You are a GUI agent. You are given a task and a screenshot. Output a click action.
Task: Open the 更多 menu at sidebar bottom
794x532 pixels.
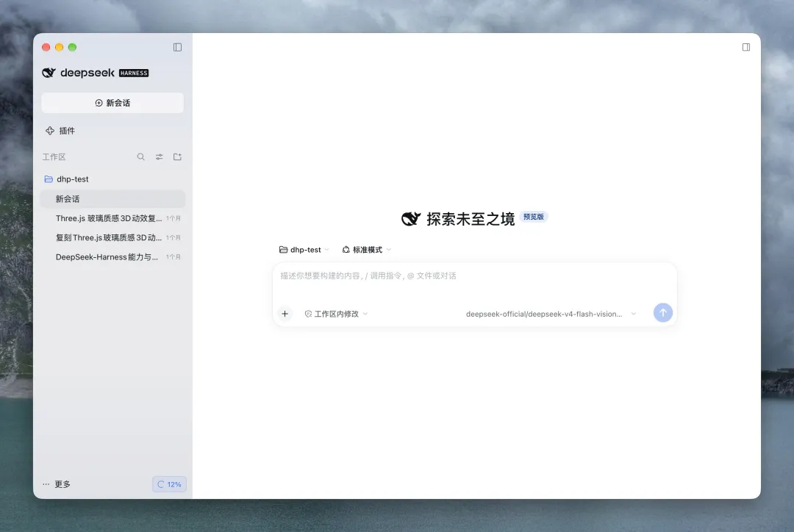click(x=56, y=484)
